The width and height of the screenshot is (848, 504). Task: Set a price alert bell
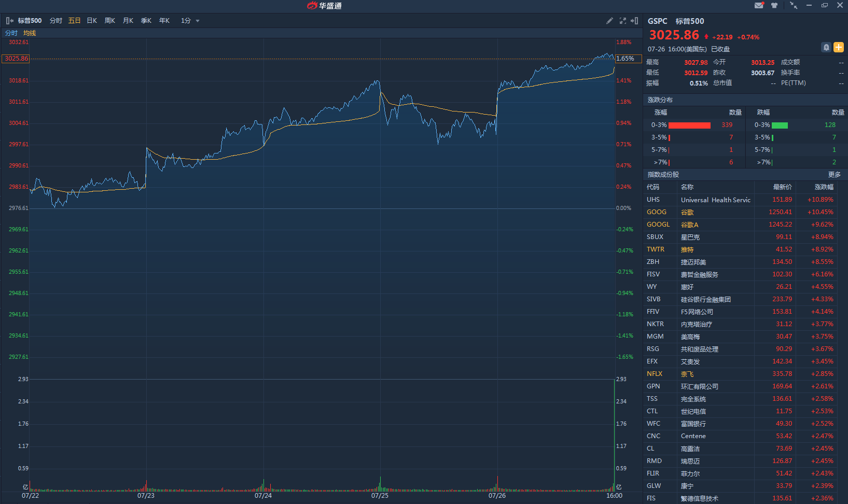826,47
